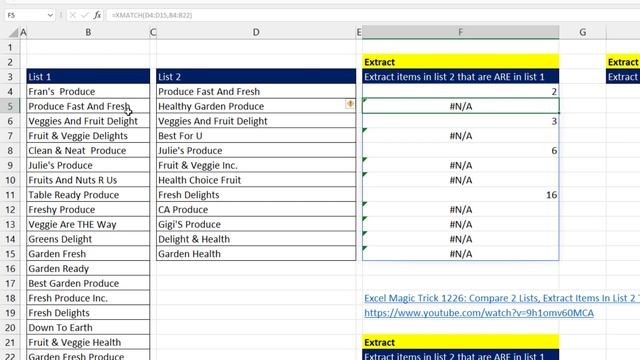
Task: Select the #N/A cell in row 7
Action: pyautogui.click(x=460, y=136)
